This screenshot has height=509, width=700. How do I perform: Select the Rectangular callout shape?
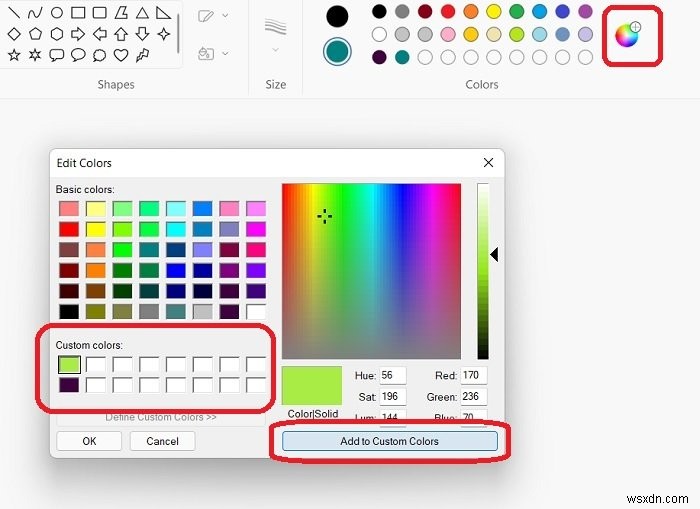pos(57,55)
